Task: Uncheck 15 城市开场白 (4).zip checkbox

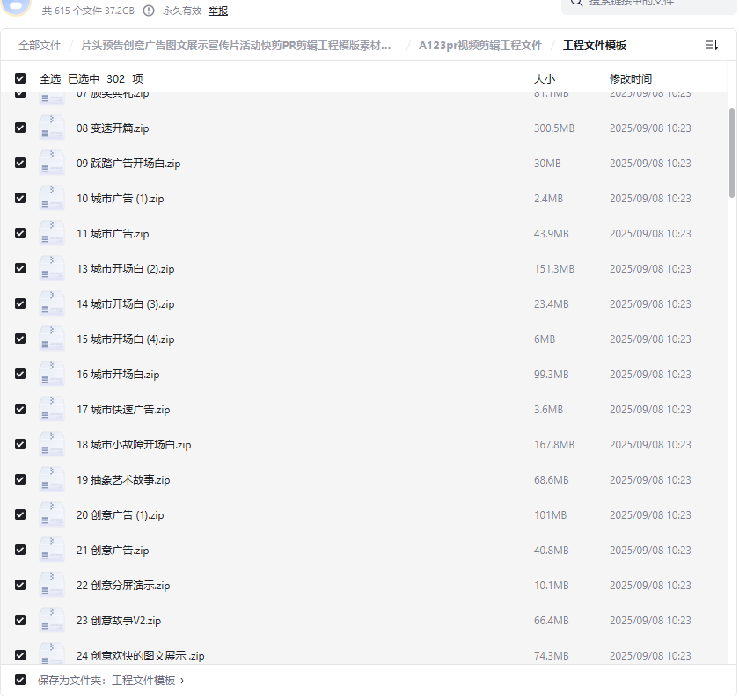Action: 20,339
